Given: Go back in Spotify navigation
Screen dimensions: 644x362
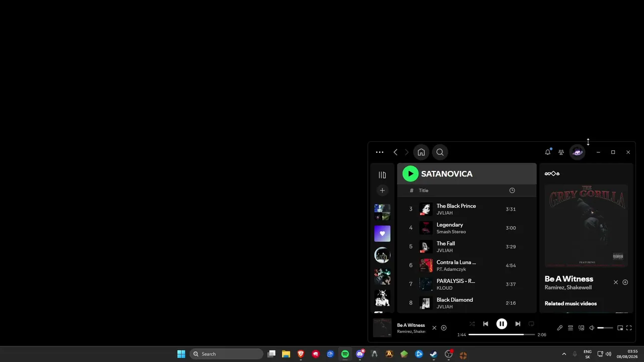Looking at the screenshot, I should click(395, 152).
